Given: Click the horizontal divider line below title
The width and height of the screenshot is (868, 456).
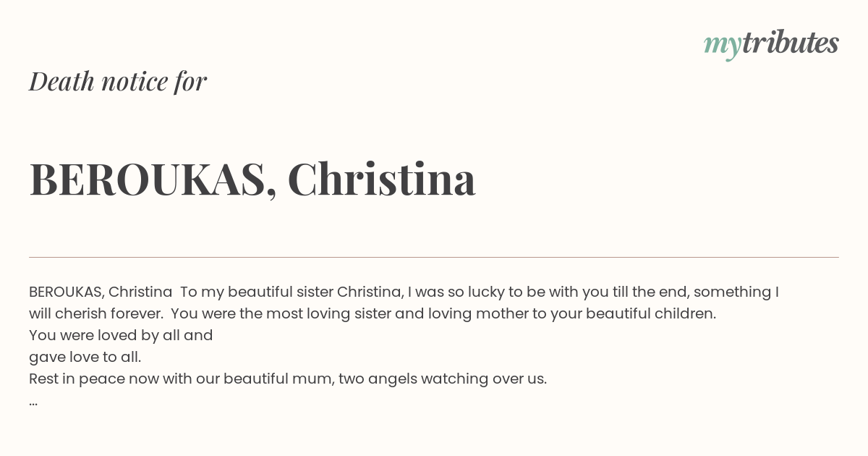Looking at the screenshot, I should point(434,257).
